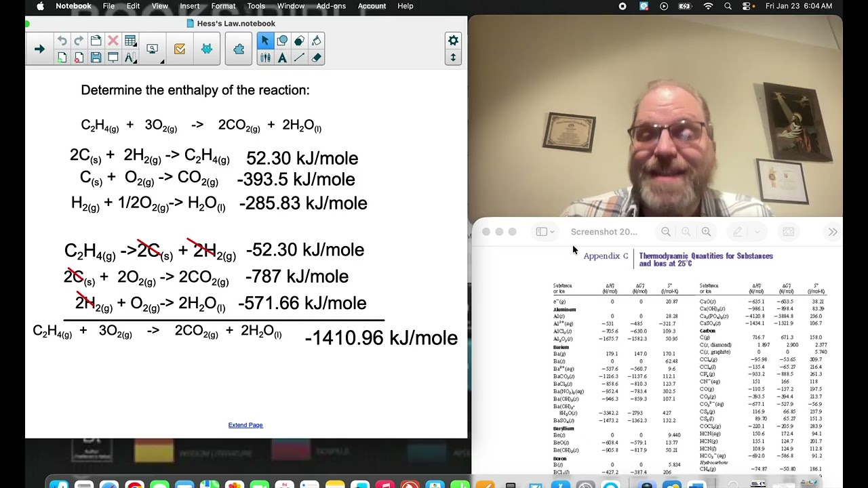Click the date and time in menu bar

pyautogui.click(x=799, y=6)
